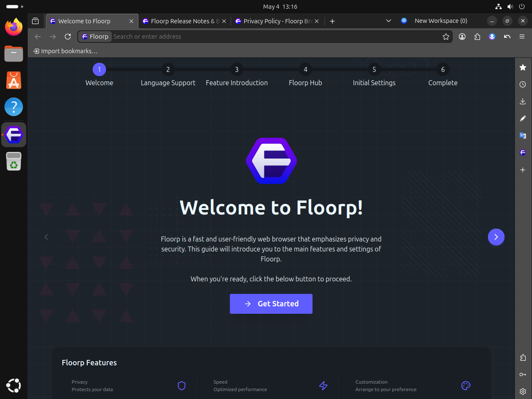
Task: Click the profile avatar icon in toolbar
Action: point(492,37)
